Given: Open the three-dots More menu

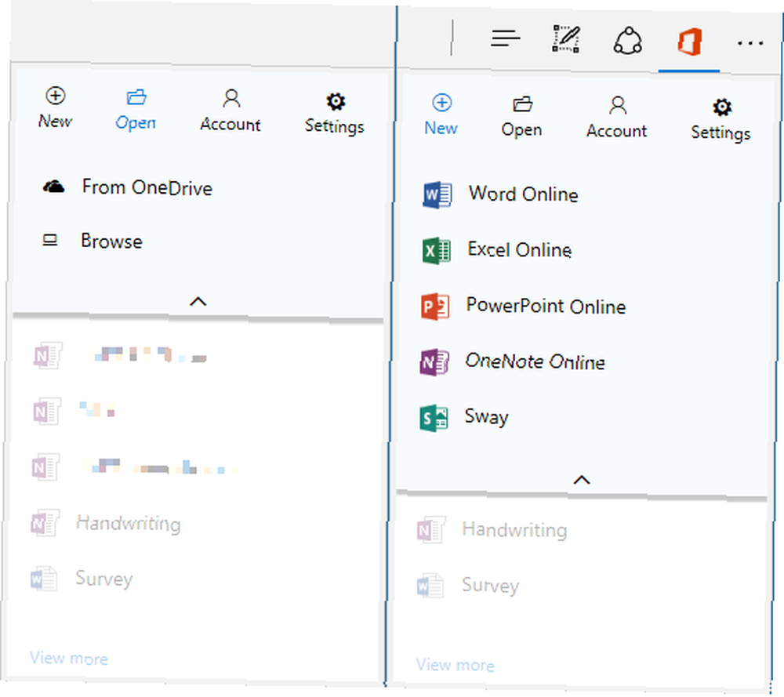Looking at the screenshot, I should tap(750, 43).
